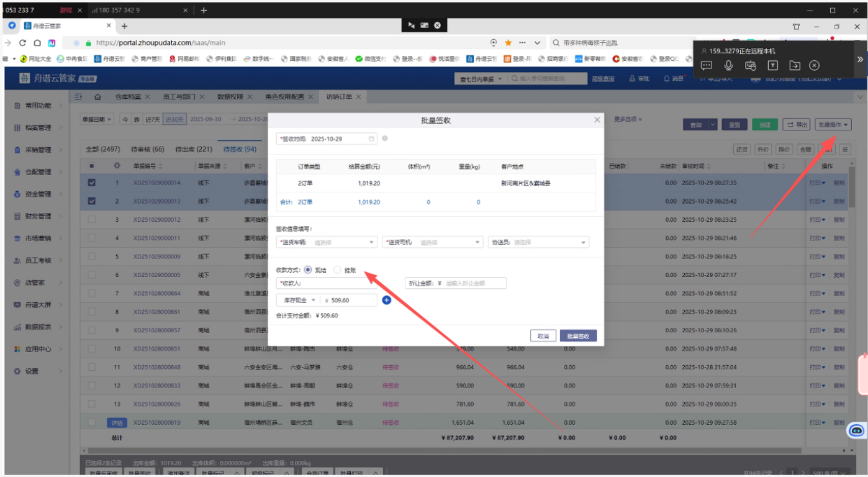
Task: Click the blue plus icon to add payment
Action: (x=386, y=301)
